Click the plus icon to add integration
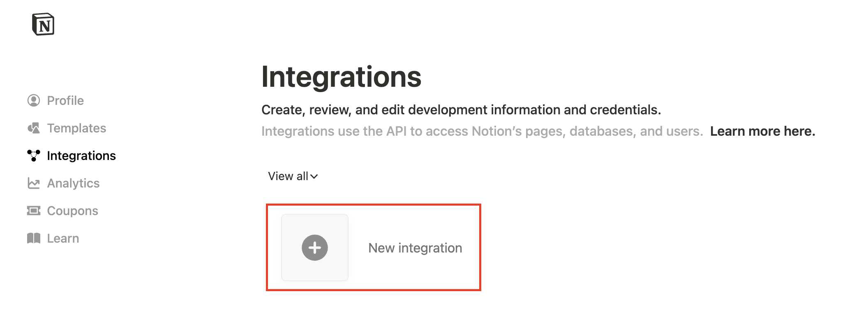Image resolution: width=868 pixels, height=315 pixels. pyautogui.click(x=314, y=248)
